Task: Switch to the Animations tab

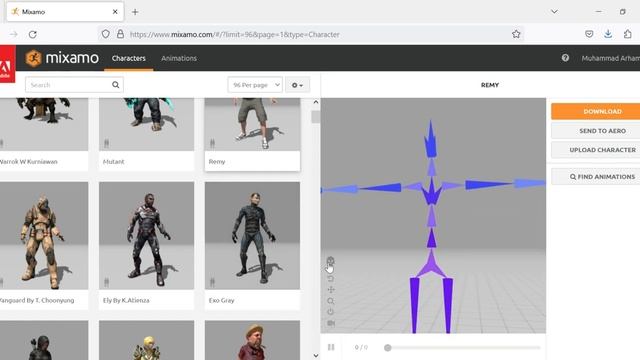Action: tap(179, 58)
